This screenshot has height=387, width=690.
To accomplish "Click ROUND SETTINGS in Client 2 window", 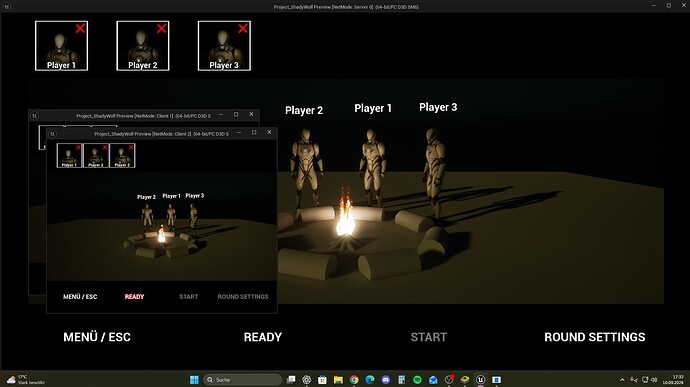I will pos(242,297).
